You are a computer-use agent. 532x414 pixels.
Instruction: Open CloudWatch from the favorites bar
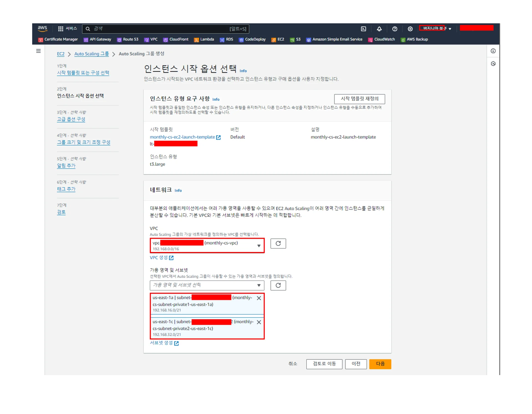coord(384,39)
